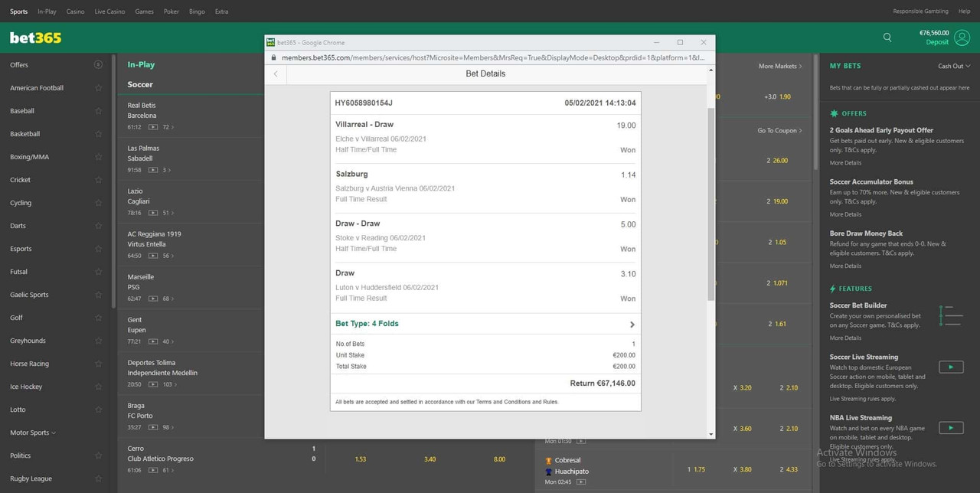Expand the Bet Type: 4 Folds row
980x493 pixels.
coord(485,324)
